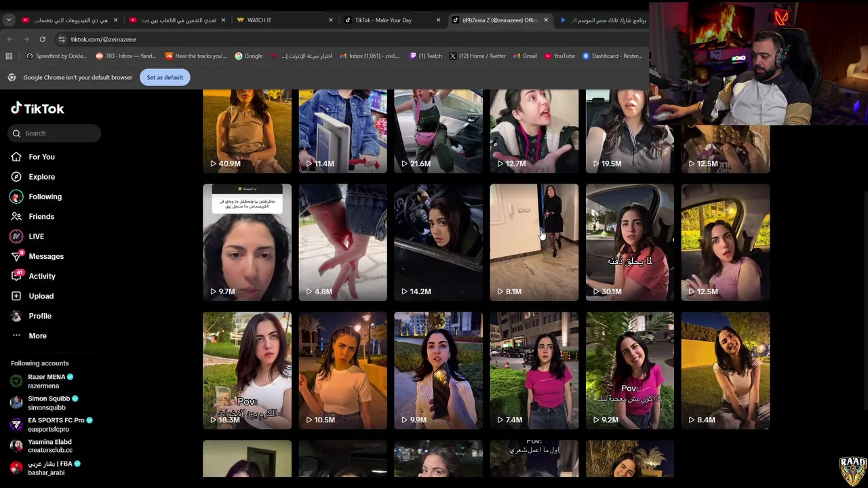Open the Profile avatar icon
Viewport: 868px width, 488px height.
coord(16,316)
